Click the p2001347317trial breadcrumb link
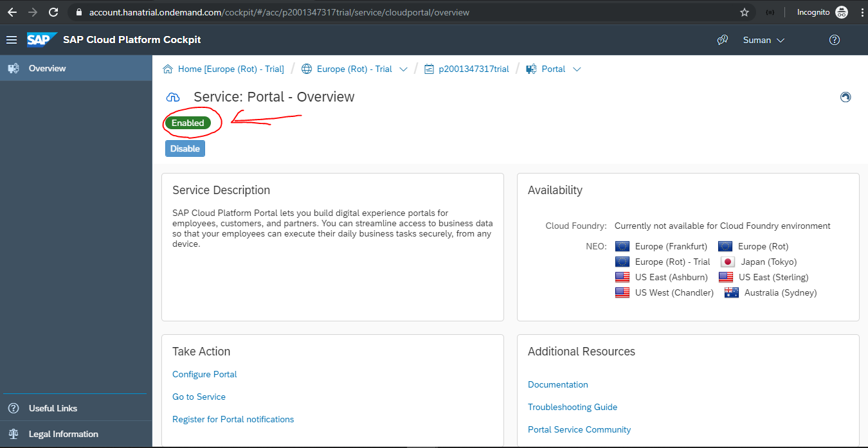This screenshot has height=448, width=868. tap(474, 69)
